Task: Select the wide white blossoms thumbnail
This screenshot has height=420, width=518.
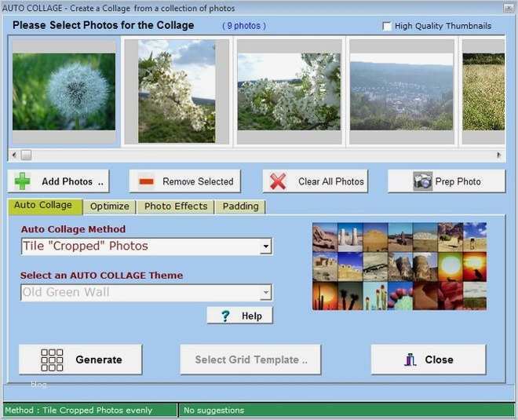Action: pyautogui.click(x=289, y=92)
